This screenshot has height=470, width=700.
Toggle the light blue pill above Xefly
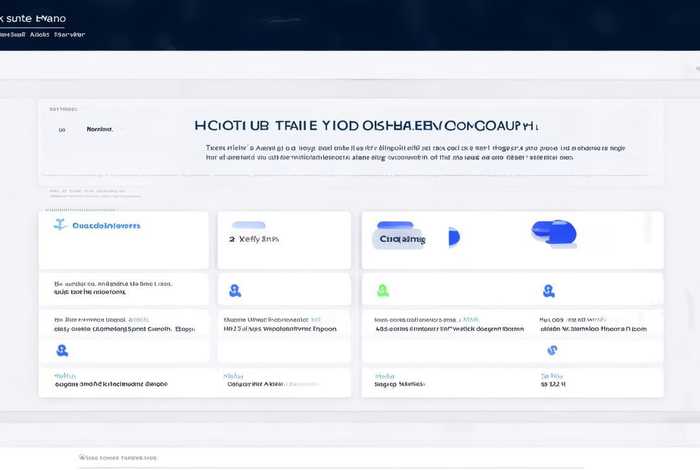(x=249, y=225)
